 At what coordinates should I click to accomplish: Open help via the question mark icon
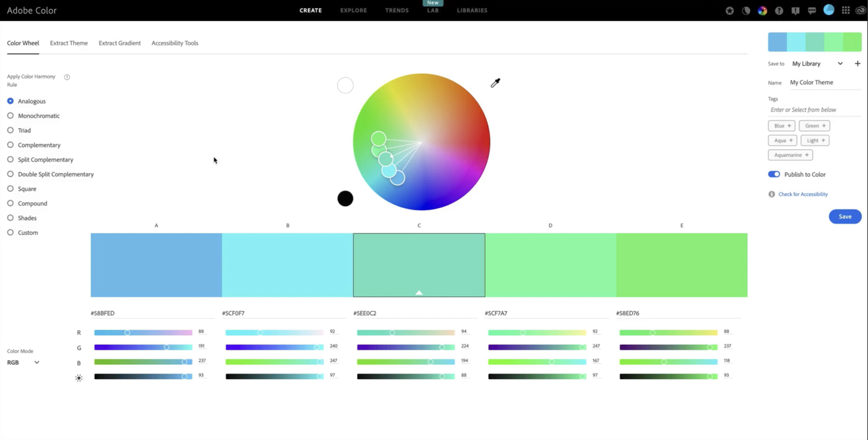(x=779, y=11)
